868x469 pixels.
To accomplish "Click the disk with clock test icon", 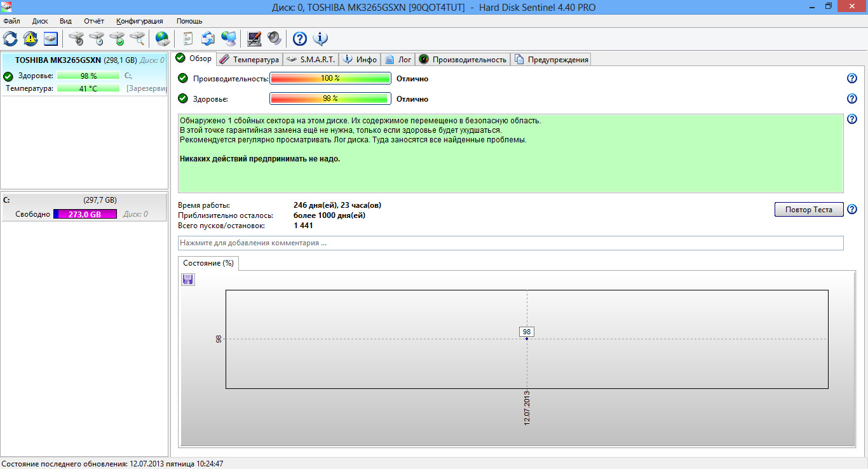I will [97, 39].
